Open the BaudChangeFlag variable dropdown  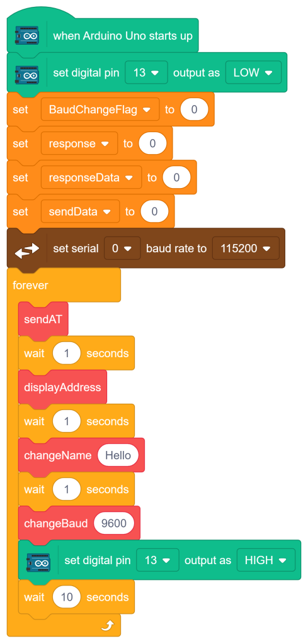pos(100,109)
